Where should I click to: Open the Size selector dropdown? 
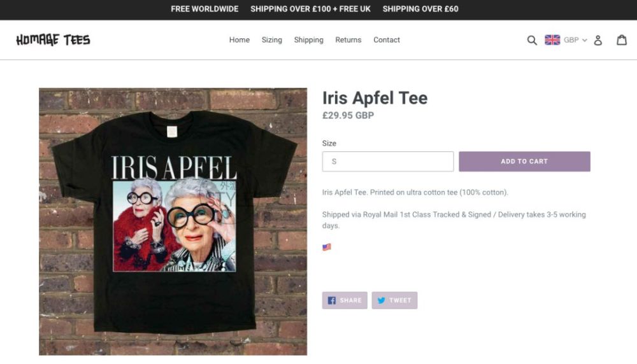tap(387, 162)
